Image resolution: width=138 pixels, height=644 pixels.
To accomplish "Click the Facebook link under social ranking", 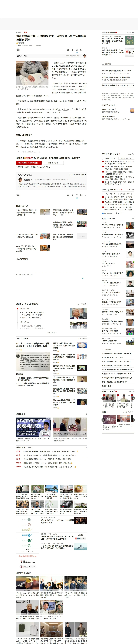I will (x=107, y=213).
